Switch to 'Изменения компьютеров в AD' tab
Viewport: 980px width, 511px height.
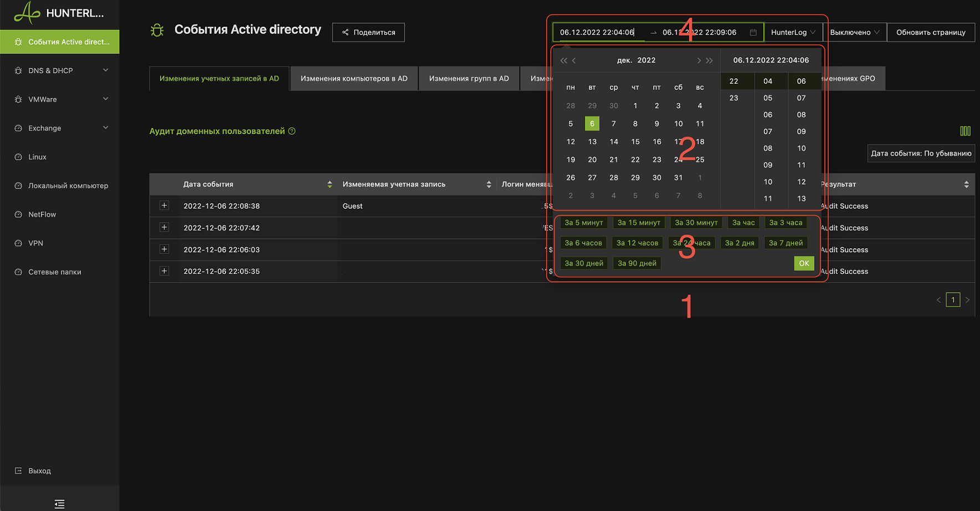pos(354,79)
